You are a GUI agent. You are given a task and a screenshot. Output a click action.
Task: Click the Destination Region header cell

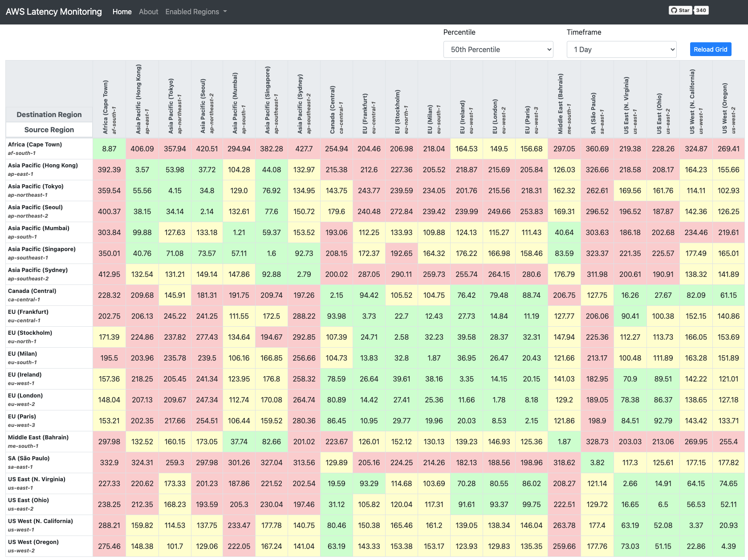[49, 114]
